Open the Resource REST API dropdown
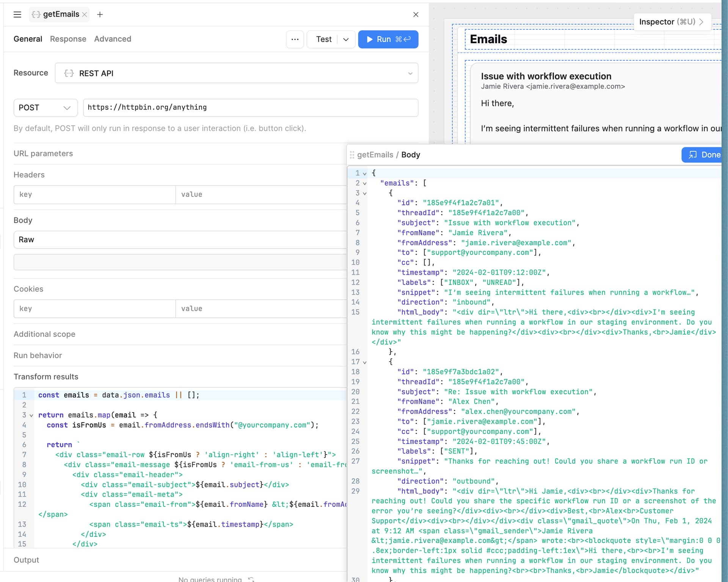Image resolution: width=728 pixels, height=582 pixels. (236, 73)
